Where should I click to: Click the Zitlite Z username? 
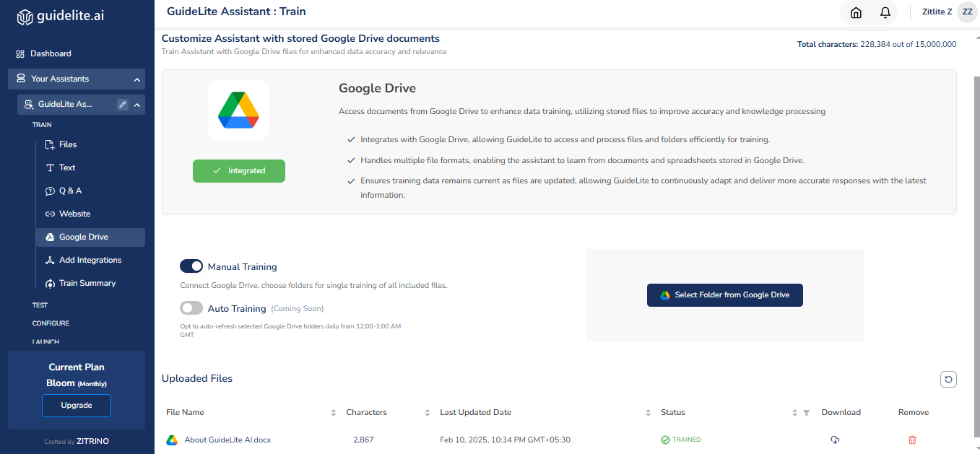(937, 12)
